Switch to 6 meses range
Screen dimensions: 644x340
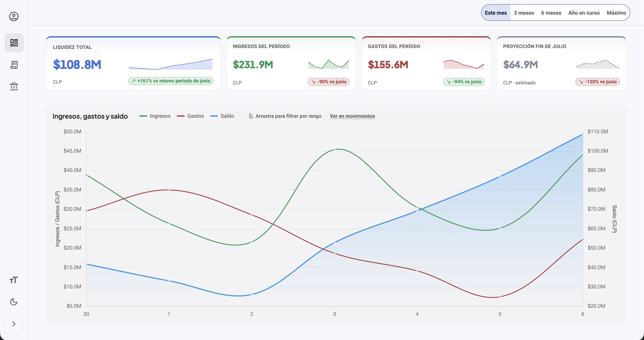point(551,13)
